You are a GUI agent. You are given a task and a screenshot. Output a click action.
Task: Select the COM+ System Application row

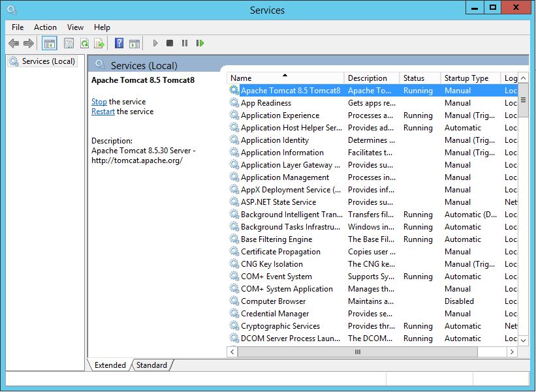(373, 289)
